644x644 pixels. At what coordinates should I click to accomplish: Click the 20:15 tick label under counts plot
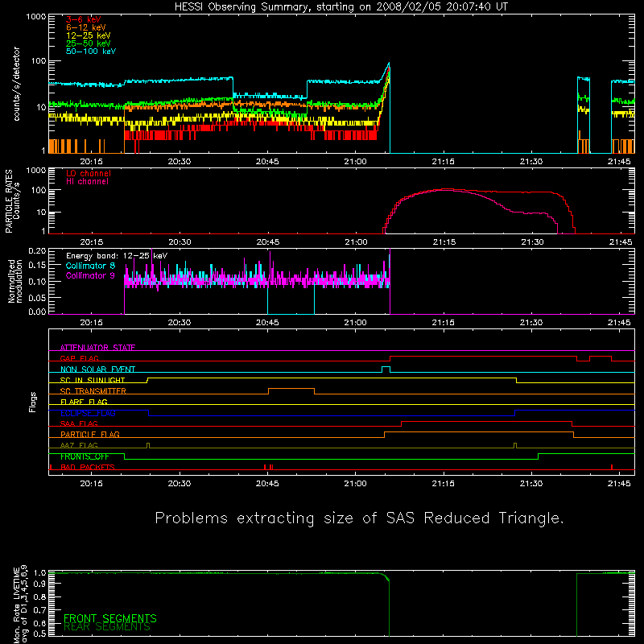point(91,162)
